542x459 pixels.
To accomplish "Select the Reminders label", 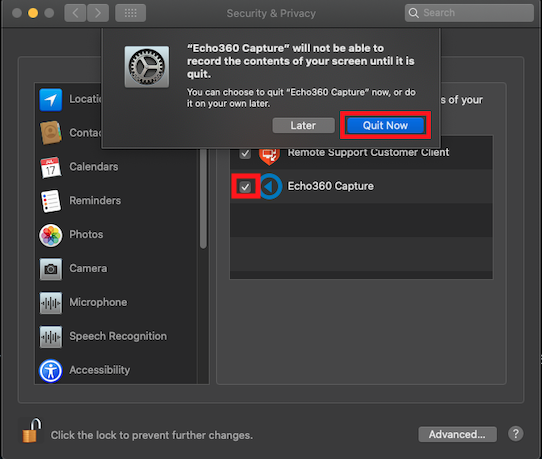I will [95, 200].
